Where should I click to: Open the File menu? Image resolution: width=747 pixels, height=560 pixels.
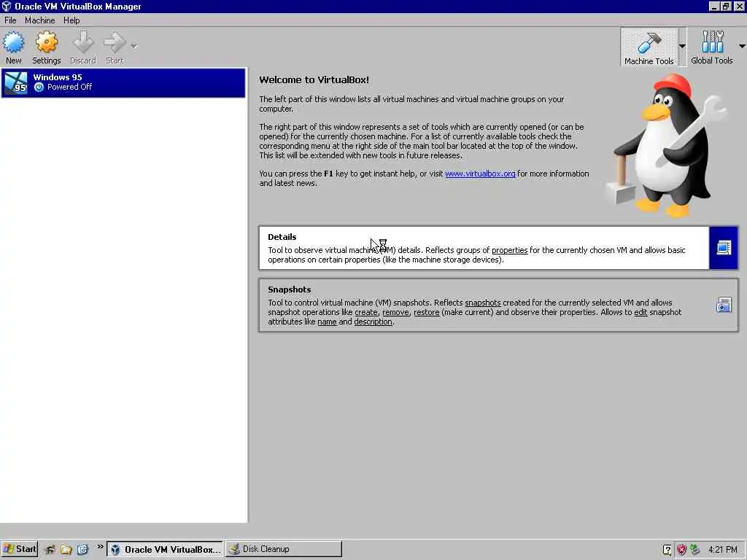tap(10, 20)
